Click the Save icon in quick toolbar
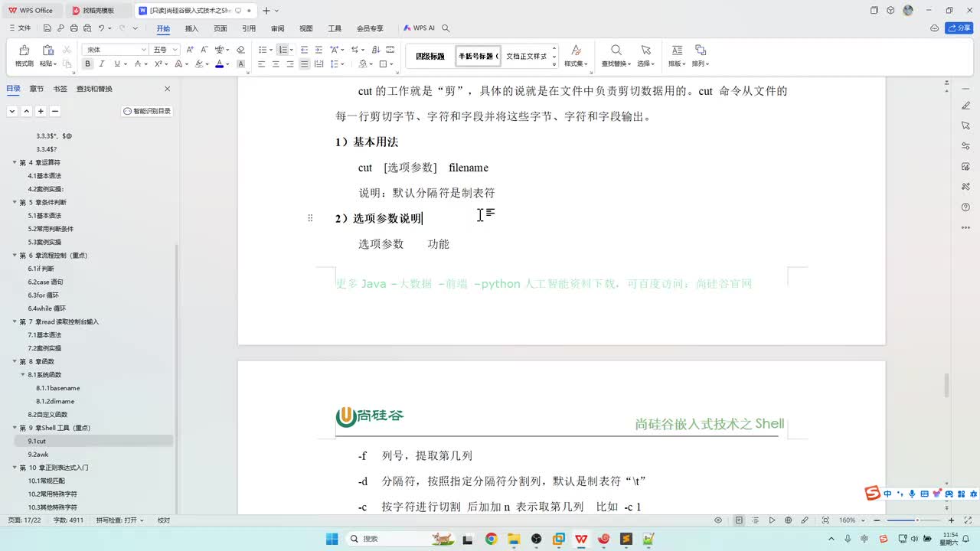This screenshot has height=551, width=980. 47,28
